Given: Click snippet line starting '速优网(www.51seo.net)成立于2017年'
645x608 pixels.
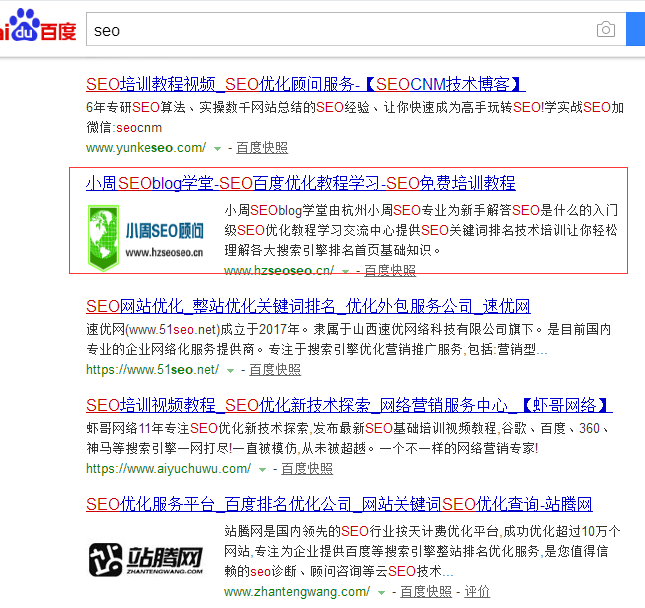Looking at the screenshot, I should pos(348,330).
